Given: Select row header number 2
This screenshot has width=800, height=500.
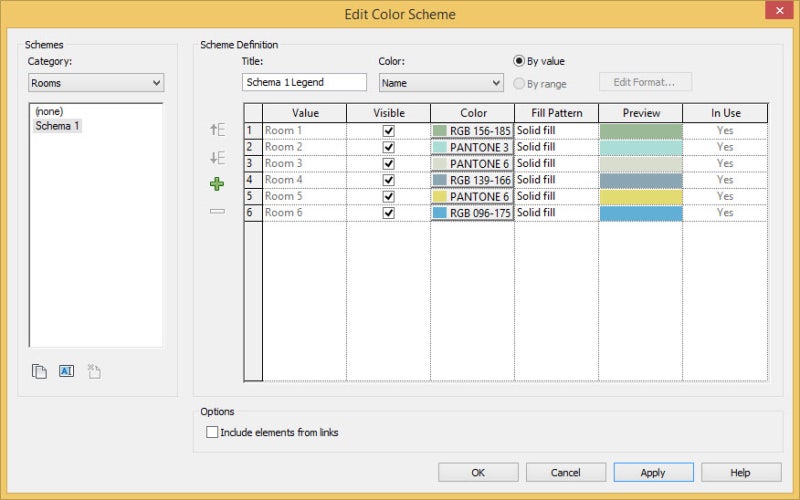Looking at the screenshot, I should [x=253, y=147].
